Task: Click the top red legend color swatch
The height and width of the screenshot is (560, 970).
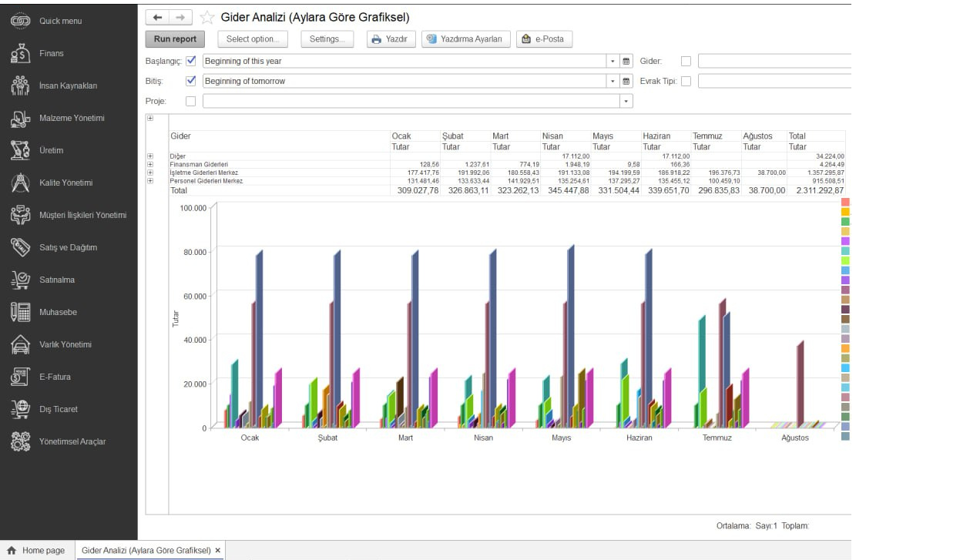Action: click(x=845, y=202)
